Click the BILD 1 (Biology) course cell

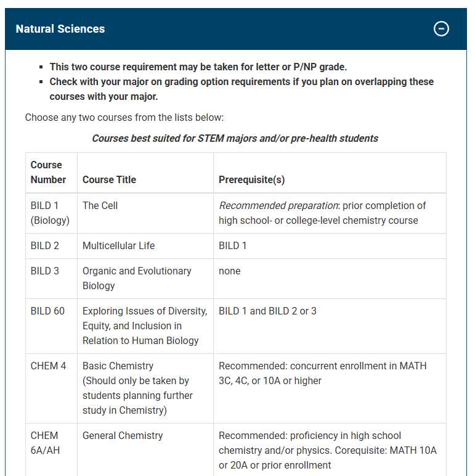[x=50, y=213]
